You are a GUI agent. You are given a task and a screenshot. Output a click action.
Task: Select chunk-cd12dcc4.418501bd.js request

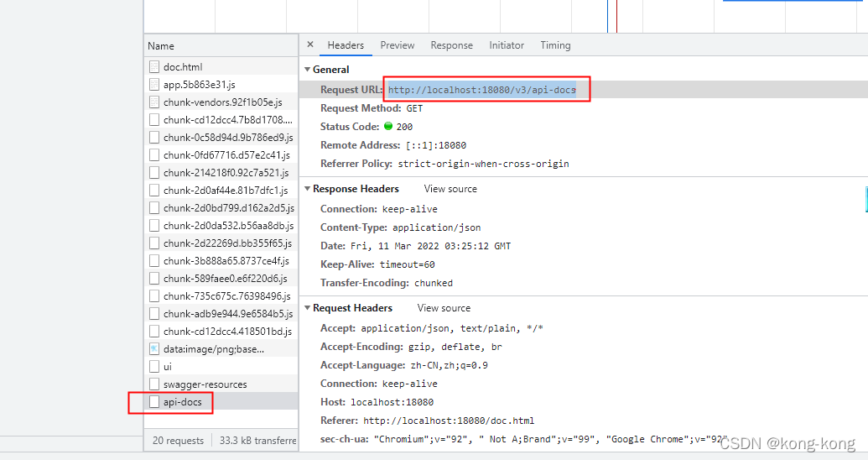[221, 332]
